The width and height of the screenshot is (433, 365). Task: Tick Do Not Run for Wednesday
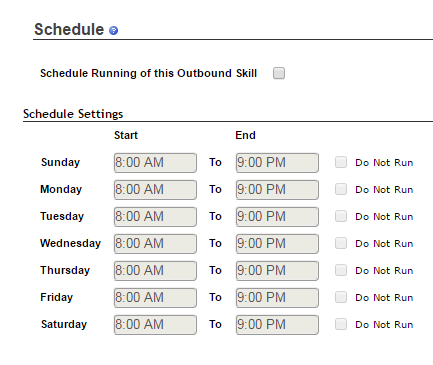(x=341, y=243)
